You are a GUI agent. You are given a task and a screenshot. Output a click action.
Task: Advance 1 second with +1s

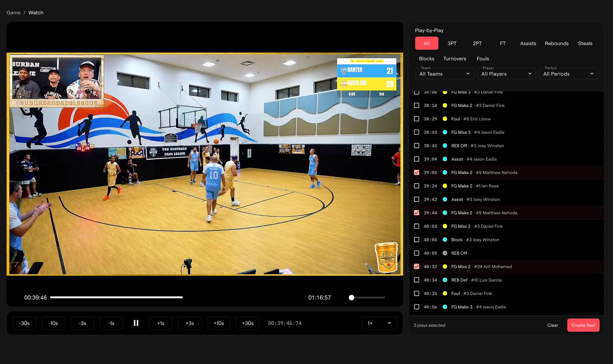tap(161, 323)
